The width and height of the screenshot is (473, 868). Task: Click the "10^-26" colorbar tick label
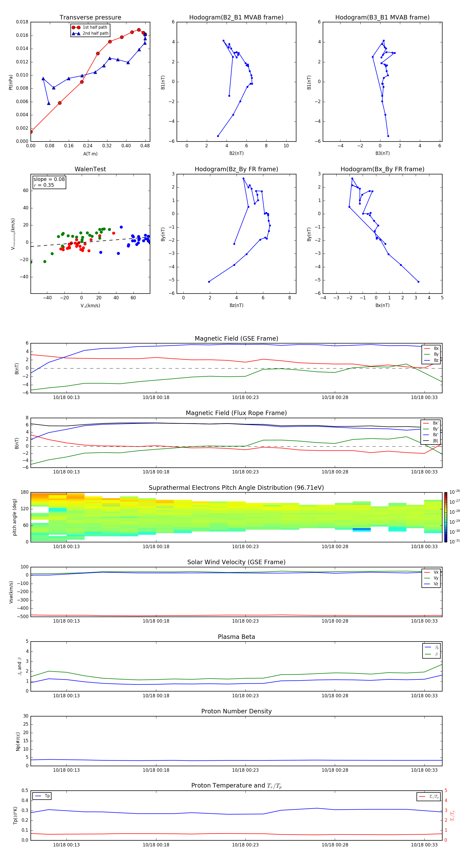coord(455,492)
